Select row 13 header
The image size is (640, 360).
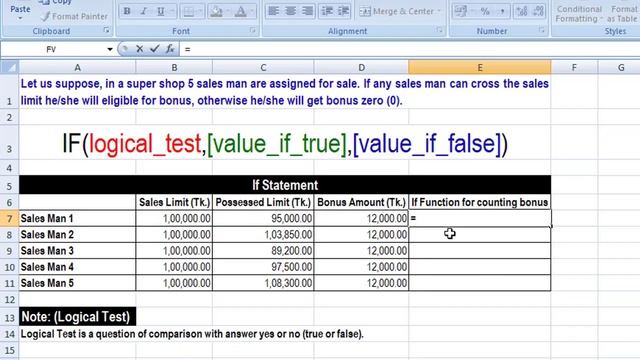(x=9, y=317)
